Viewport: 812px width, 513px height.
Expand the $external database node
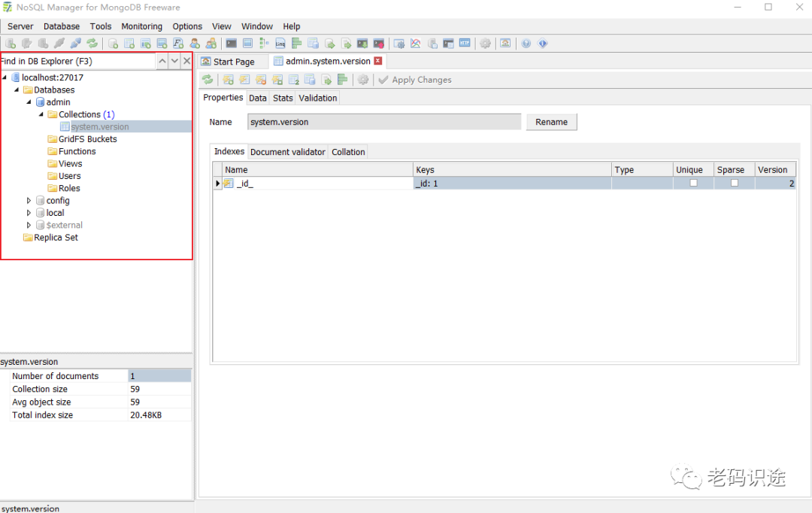click(x=29, y=226)
